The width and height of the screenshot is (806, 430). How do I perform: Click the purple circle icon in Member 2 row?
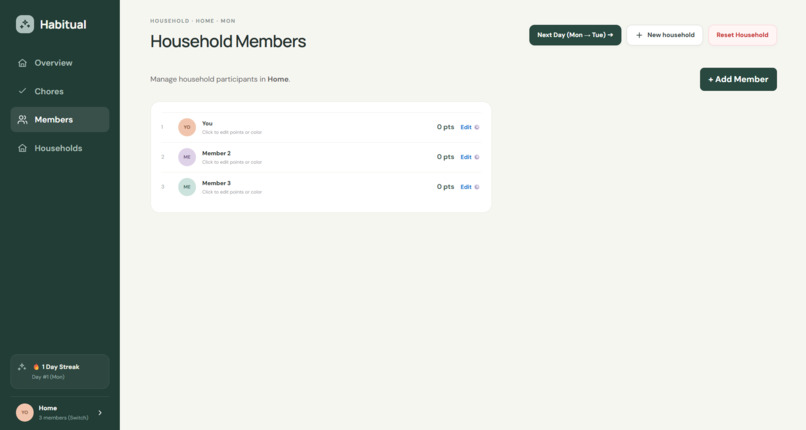click(477, 157)
